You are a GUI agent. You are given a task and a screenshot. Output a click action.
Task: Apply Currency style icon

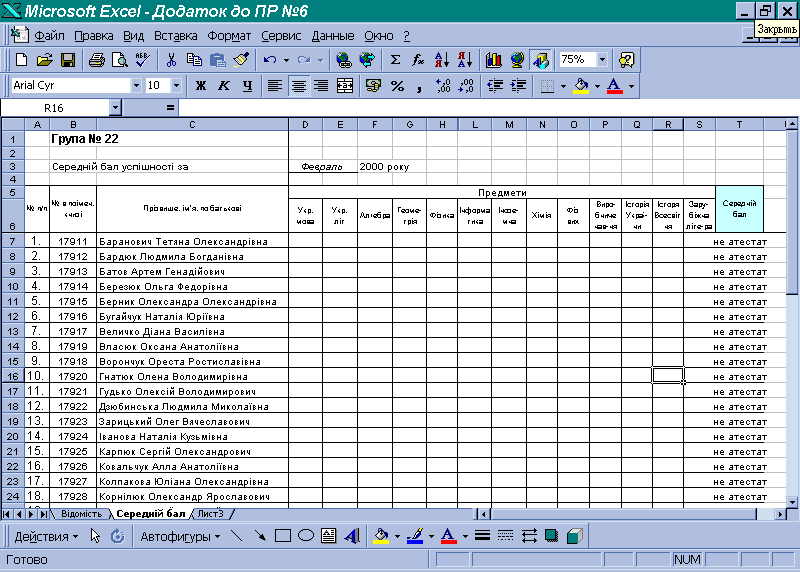click(x=373, y=86)
